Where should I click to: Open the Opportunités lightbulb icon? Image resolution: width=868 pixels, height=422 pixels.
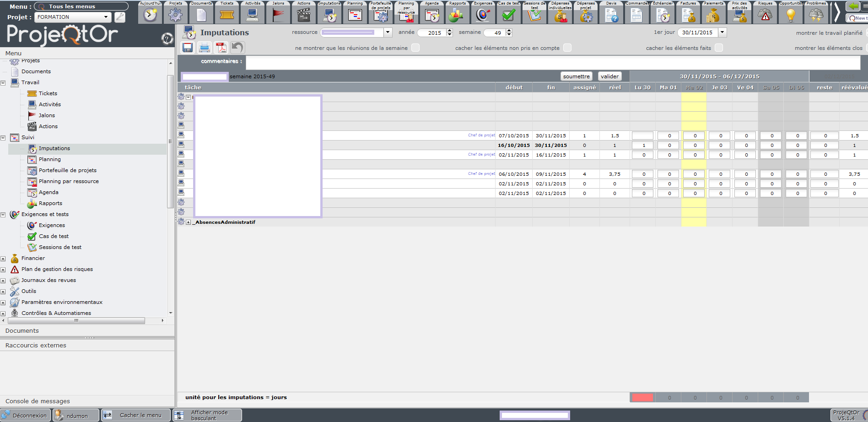coord(791,15)
